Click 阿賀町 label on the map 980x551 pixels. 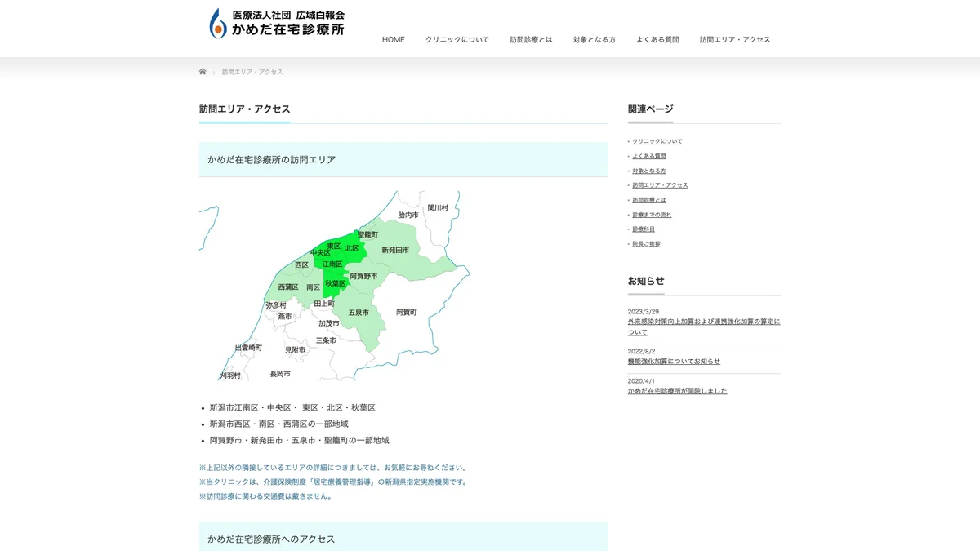coord(407,312)
